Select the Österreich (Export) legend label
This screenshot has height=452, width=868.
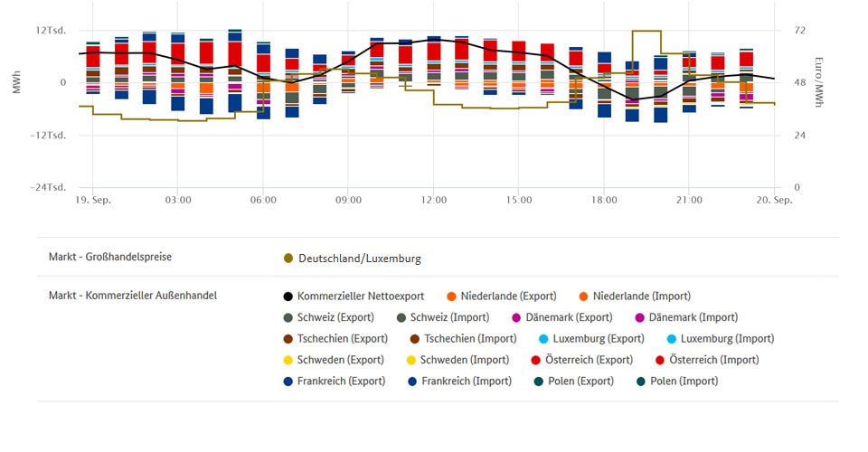(589, 360)
